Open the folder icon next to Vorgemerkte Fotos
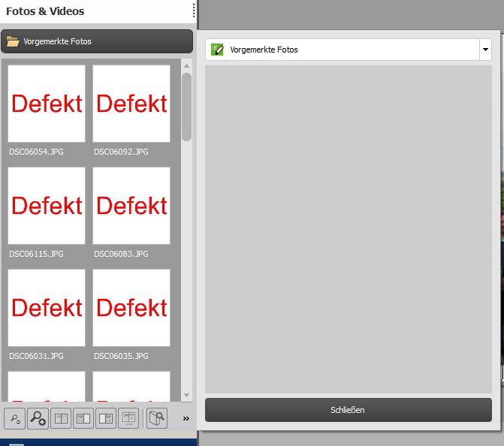 (x=13, y=41)
